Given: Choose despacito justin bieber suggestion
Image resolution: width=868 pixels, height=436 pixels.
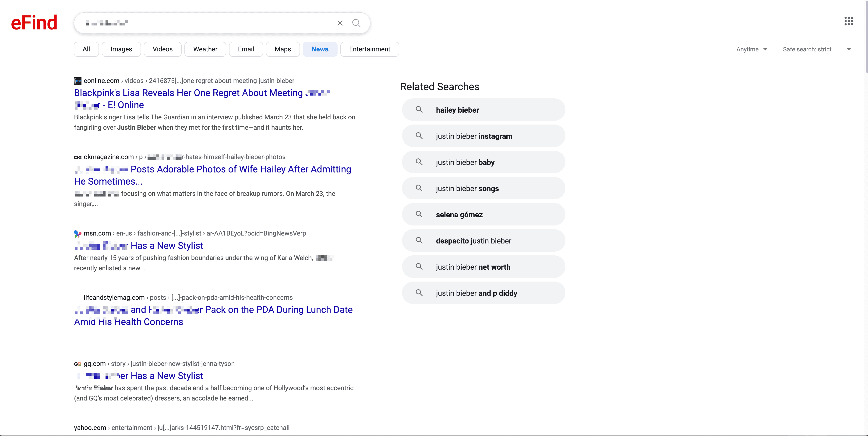Looking at the screenshot, I should coord(473,241).
